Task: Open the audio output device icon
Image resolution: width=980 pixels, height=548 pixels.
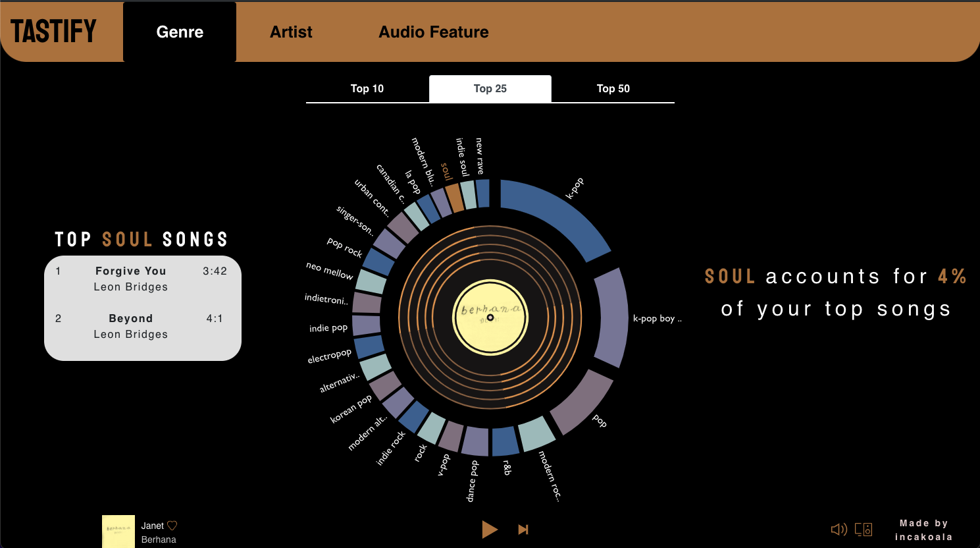Action: pos(864,529)
